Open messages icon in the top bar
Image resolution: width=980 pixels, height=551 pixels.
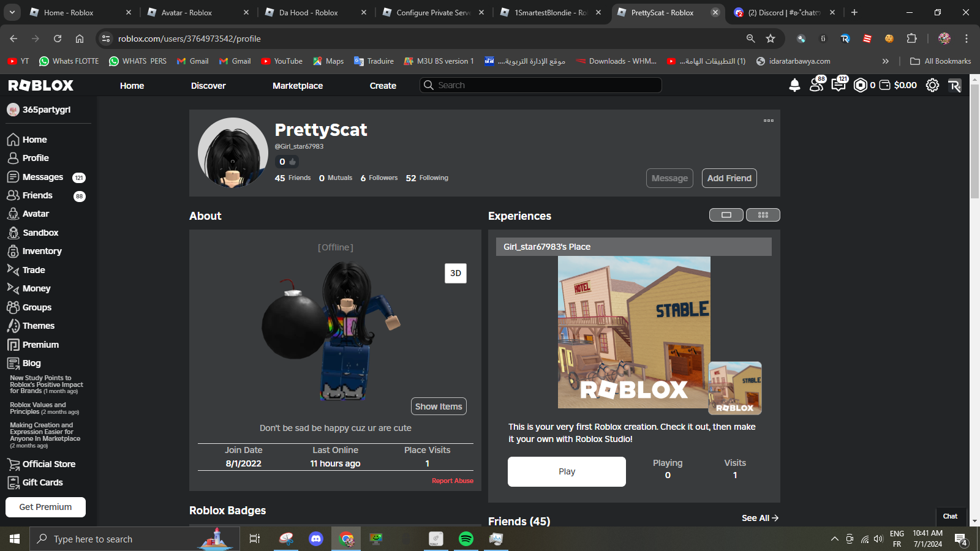coord(839,84)
